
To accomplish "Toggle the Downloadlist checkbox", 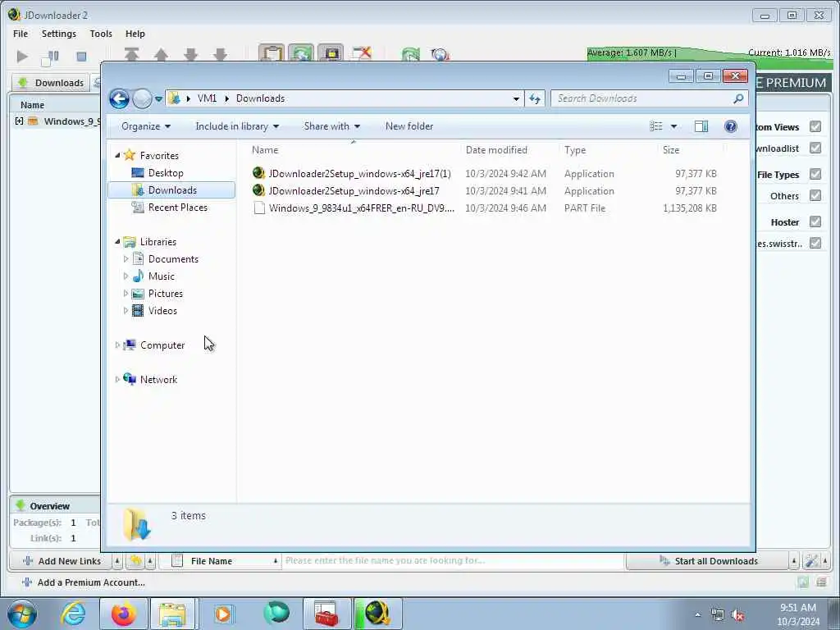I will (x=815, y=148).
